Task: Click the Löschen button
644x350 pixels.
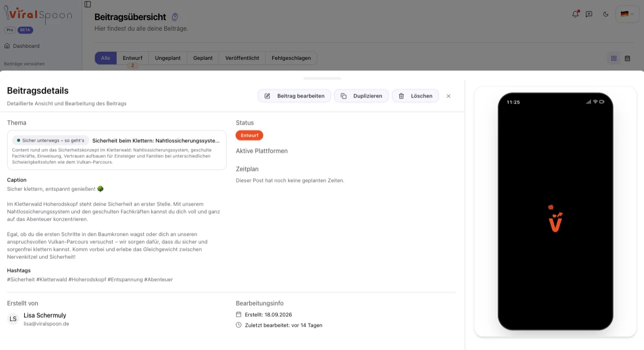Action: tap(415, 96)
